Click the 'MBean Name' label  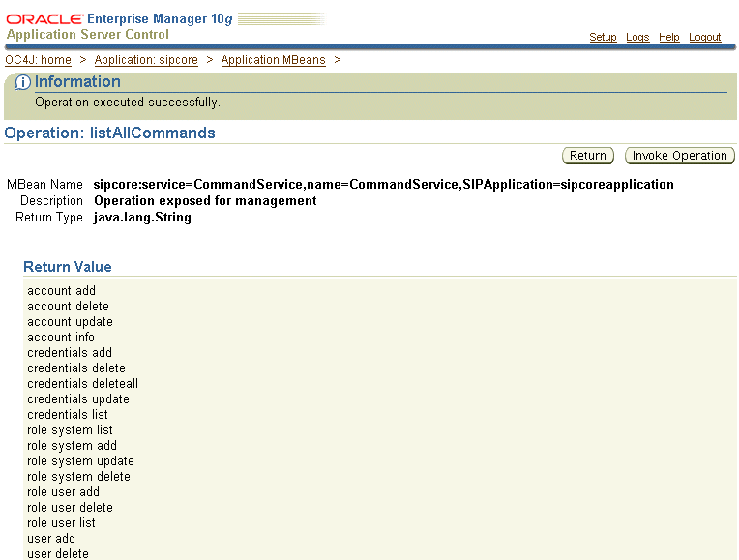[44, 185]
